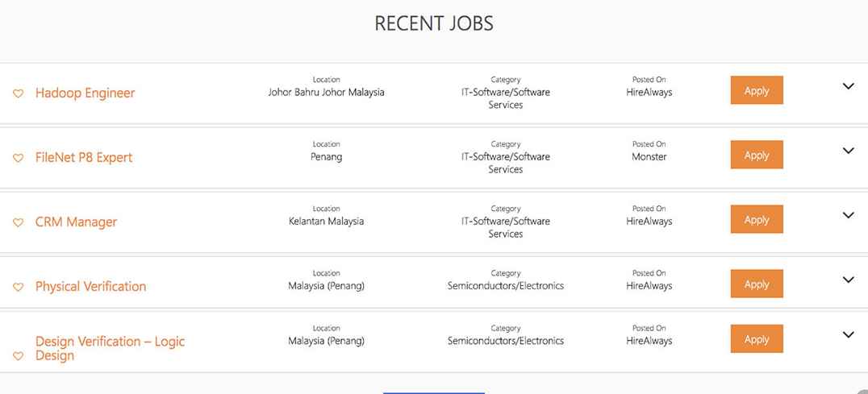Save CRM Manager job with heart icon

point(18,223)
